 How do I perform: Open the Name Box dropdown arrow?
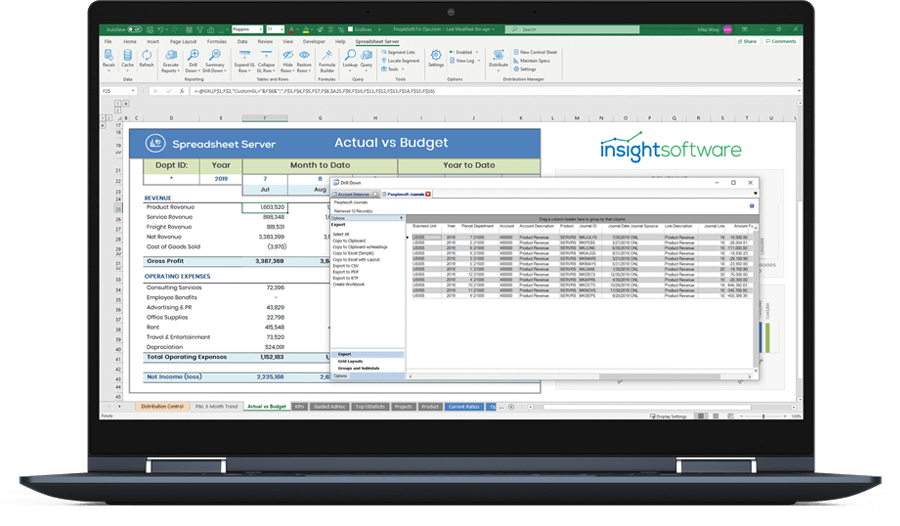tap(133, 91)
